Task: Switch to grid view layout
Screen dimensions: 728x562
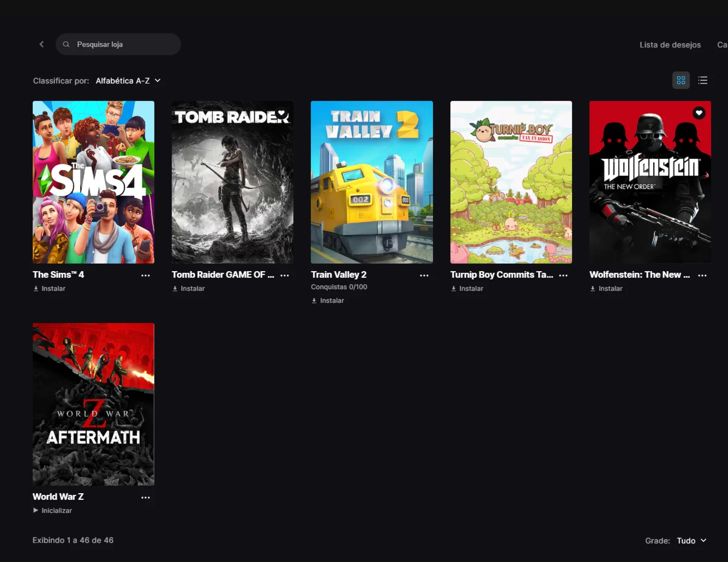Action: point(681,80)
